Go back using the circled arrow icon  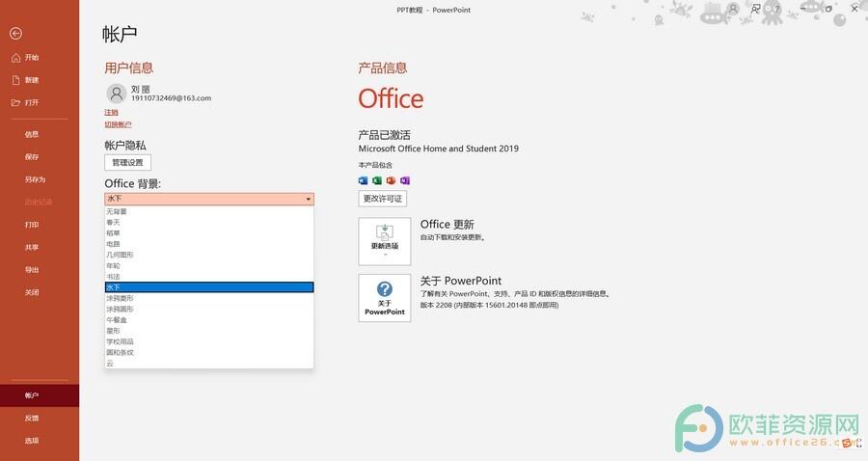pyautogui.click(x=15, y=34)
